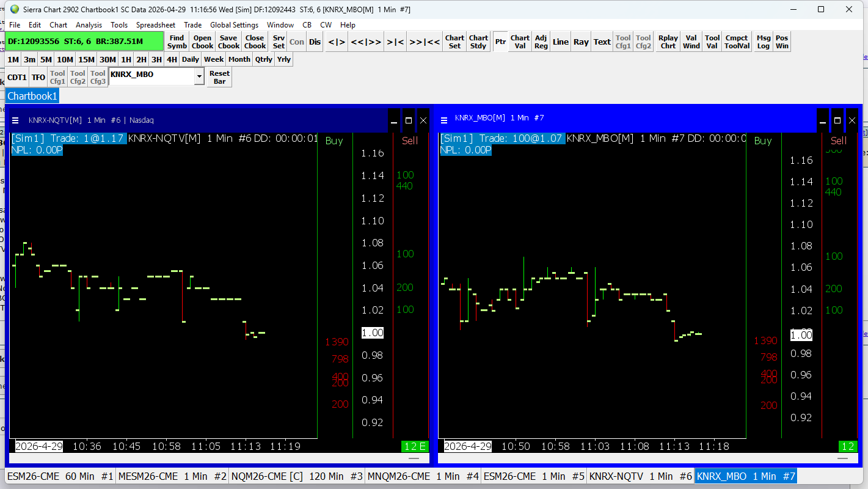
Task: Switch to MESM26-CME 1 Min #2 tab
Action: [172, 476]
